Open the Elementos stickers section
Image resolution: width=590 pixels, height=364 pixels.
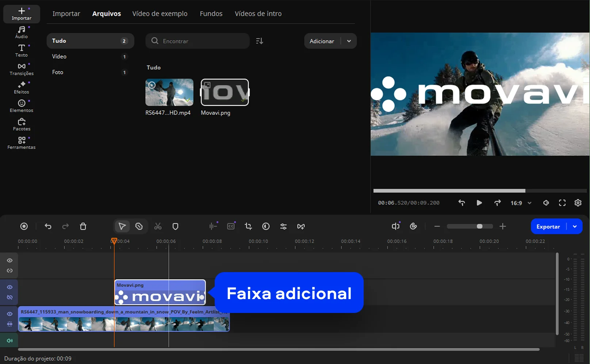(x=22, y=106)
